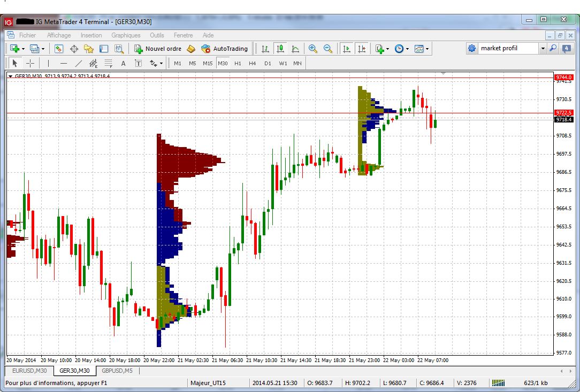Set timeframe to MN

pyautogui.click(x=297, y=63)
